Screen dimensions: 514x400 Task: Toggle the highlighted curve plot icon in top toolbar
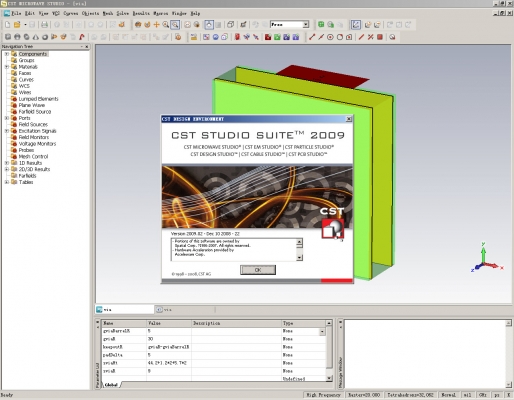point(356,25)
